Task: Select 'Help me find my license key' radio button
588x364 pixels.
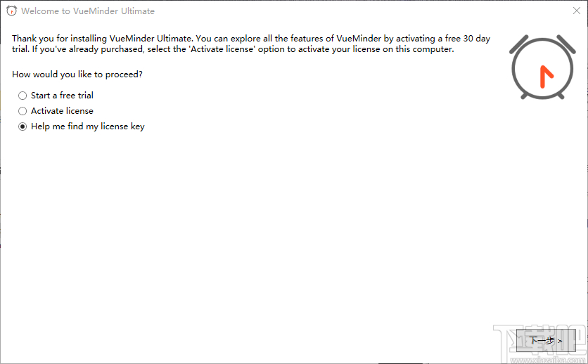Action: [x=23, y=126]
